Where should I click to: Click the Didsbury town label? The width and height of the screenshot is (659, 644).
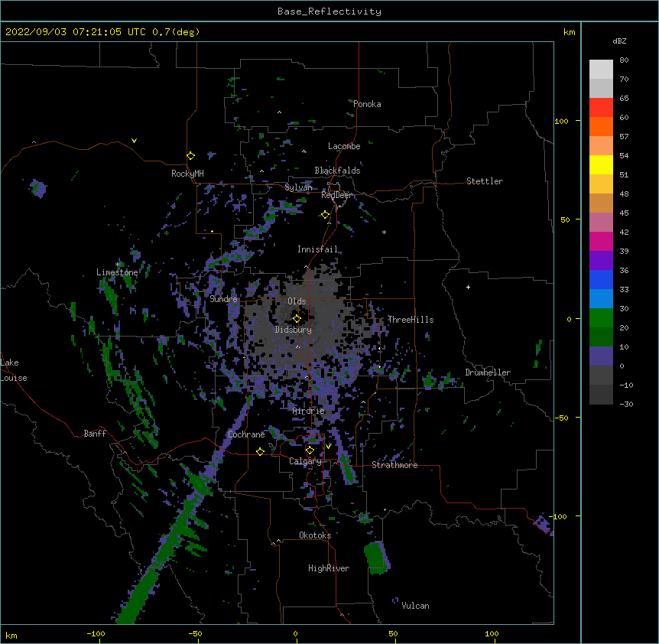(294, 330)
